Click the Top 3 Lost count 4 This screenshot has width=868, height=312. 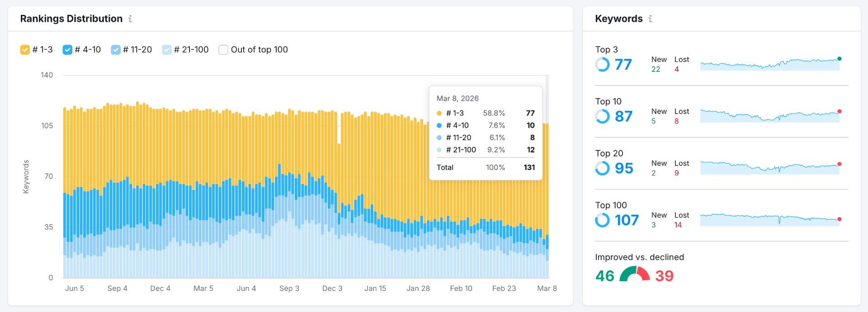coord(677,69)
